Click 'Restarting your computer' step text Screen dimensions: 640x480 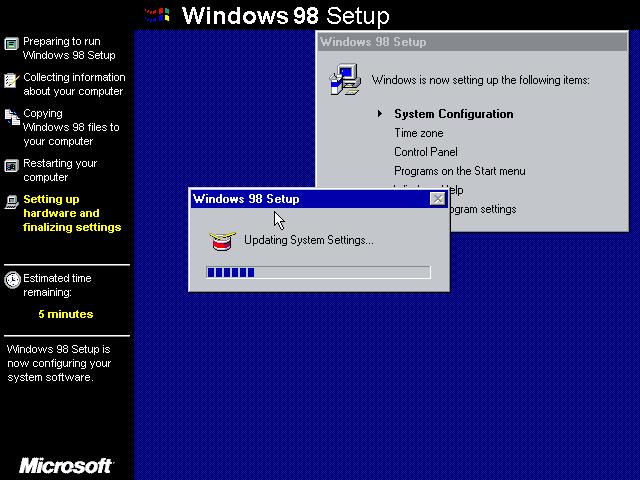click(x=60, y=170)
